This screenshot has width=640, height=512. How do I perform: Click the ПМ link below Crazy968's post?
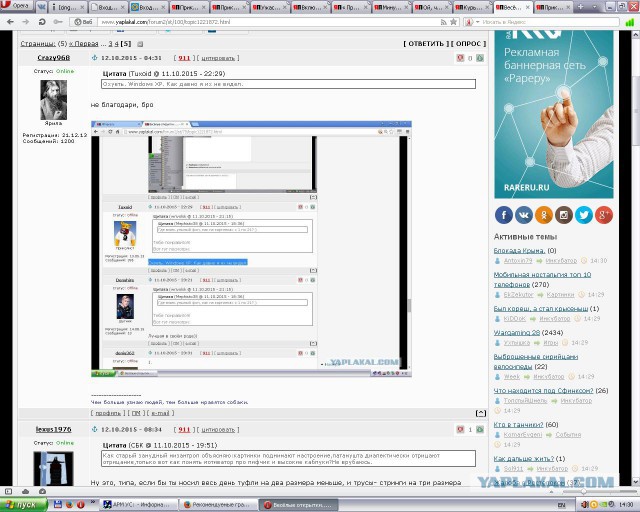point(136,413)
